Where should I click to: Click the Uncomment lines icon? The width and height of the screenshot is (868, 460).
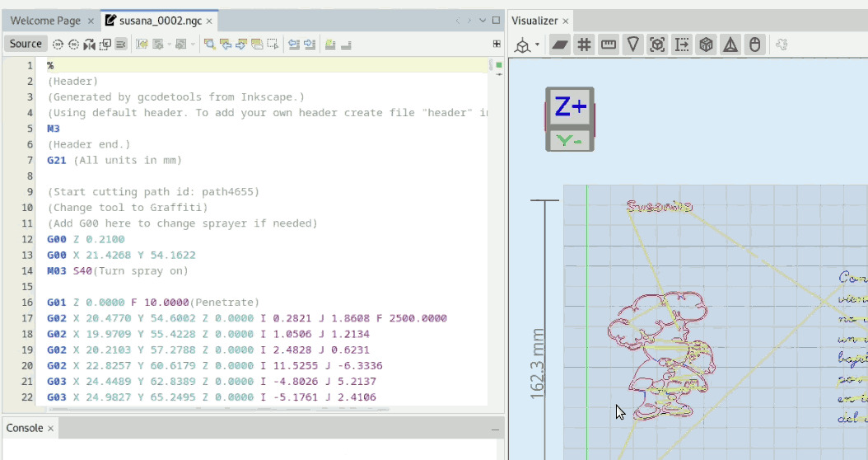click(347, 45)
